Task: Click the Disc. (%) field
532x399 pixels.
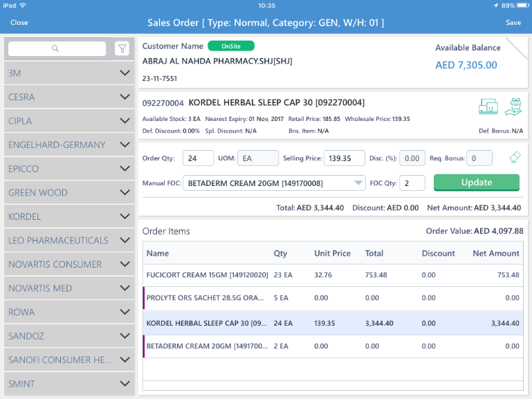Action: tap(412, 158)
